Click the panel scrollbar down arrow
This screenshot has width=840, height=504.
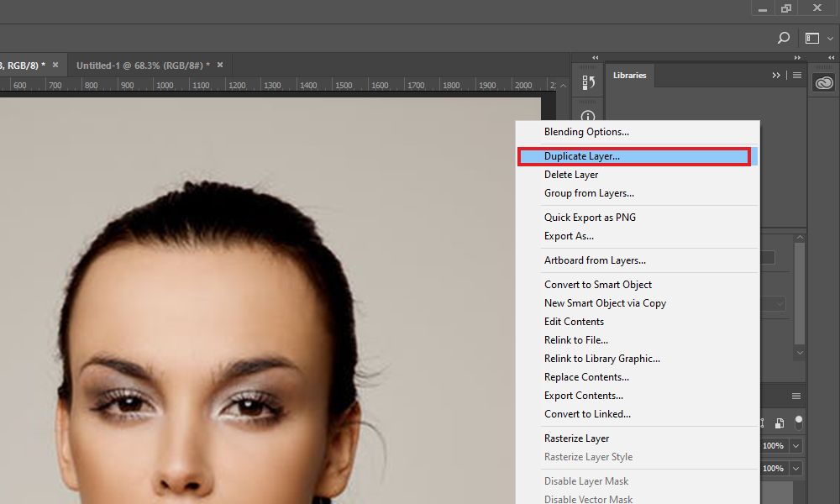(800, 353)
